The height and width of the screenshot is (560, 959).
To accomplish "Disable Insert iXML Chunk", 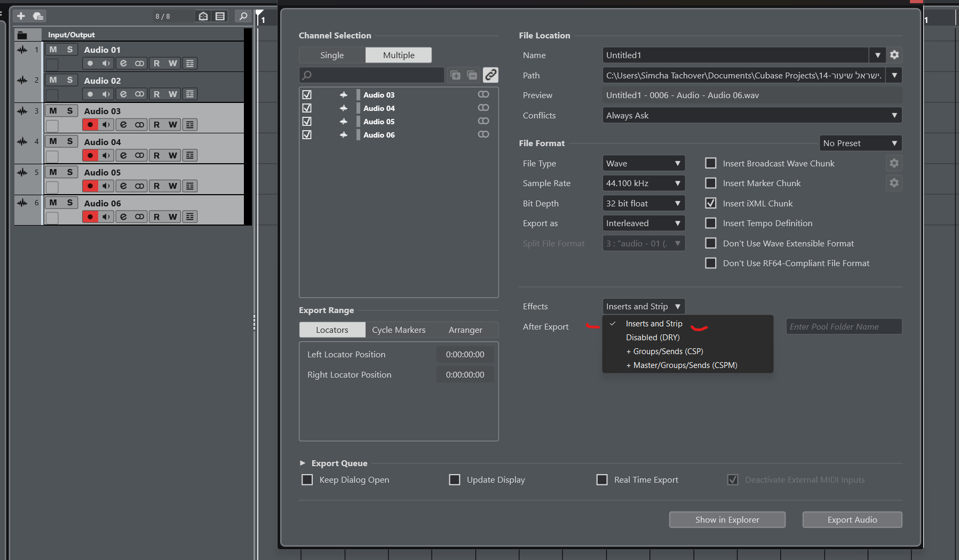I will coord(711,203).
